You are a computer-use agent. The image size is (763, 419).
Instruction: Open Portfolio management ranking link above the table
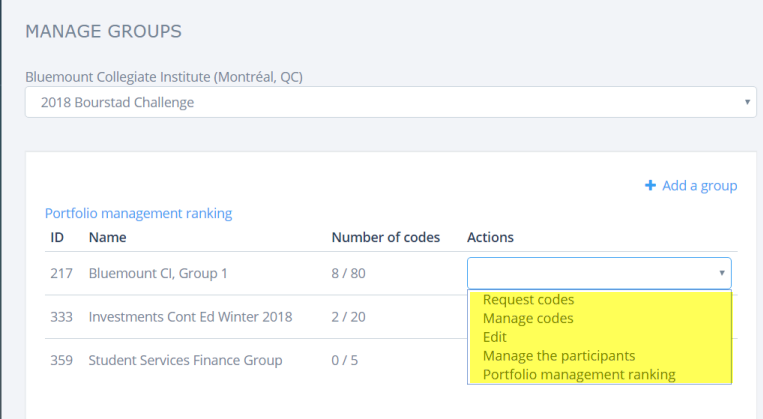point(138,213)
